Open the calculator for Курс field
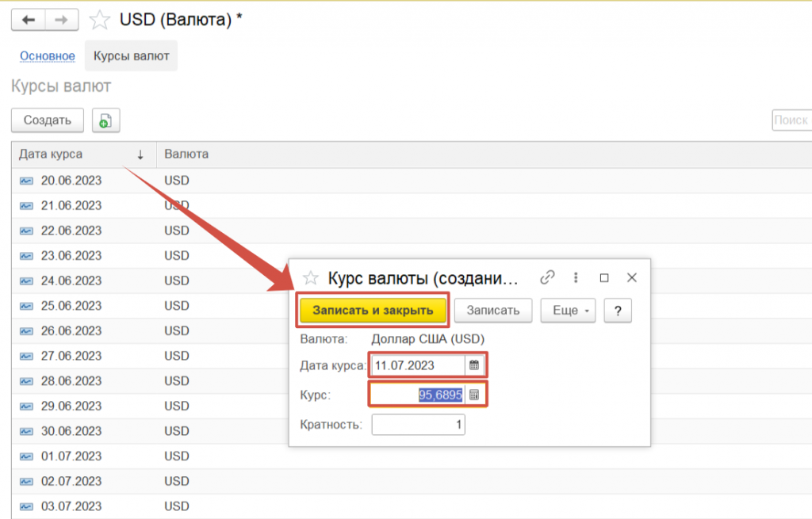Image resolution: width=812 pixels, height=519 pixels. [474, 395]
